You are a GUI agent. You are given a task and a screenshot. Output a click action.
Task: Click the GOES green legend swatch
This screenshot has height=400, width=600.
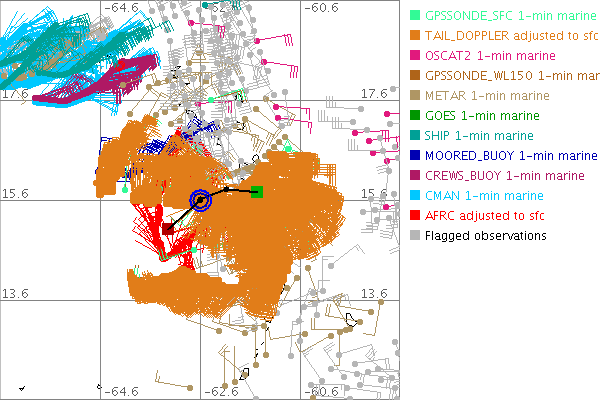(x=415, y=116)
